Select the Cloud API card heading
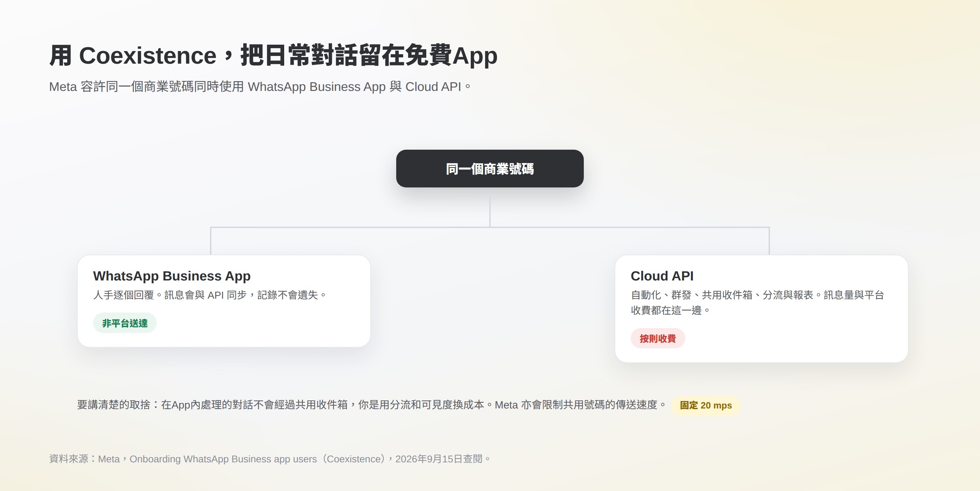The image size is (980, 491). click(x=662, y=276)
